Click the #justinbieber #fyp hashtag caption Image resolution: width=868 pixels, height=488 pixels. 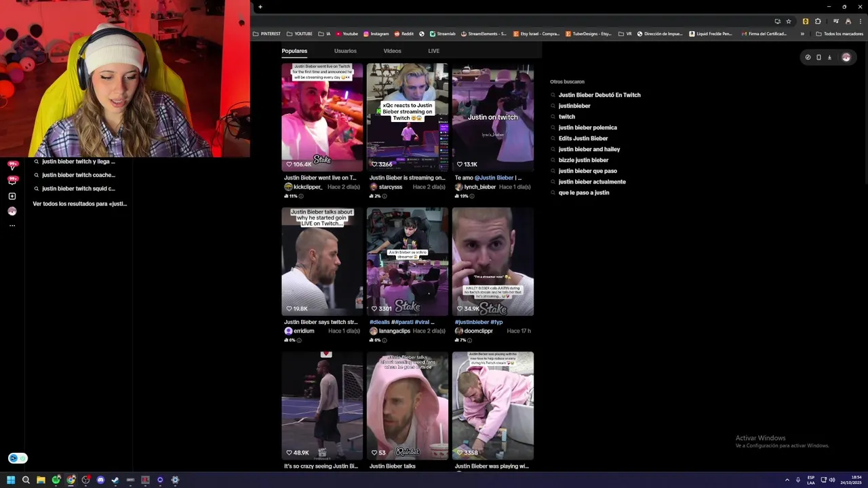click(x=479, y=323)
